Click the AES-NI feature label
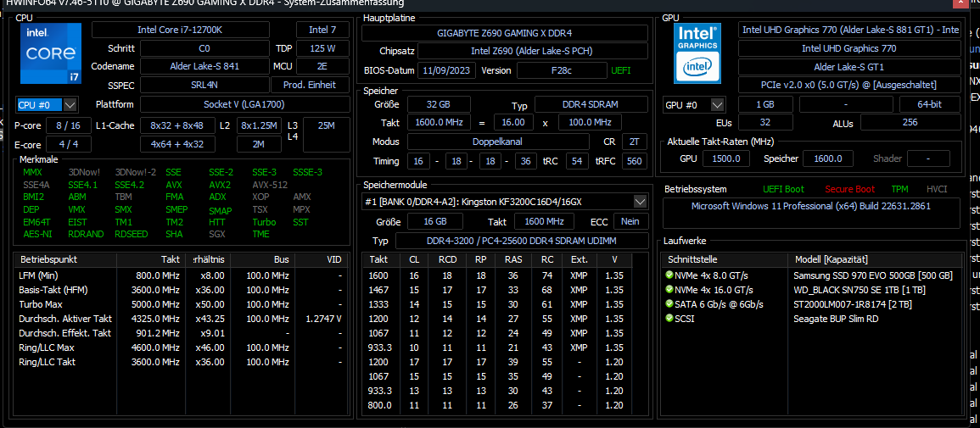This screenshot has height=428, width=980. pyautogui.click(x=36, y=235)
